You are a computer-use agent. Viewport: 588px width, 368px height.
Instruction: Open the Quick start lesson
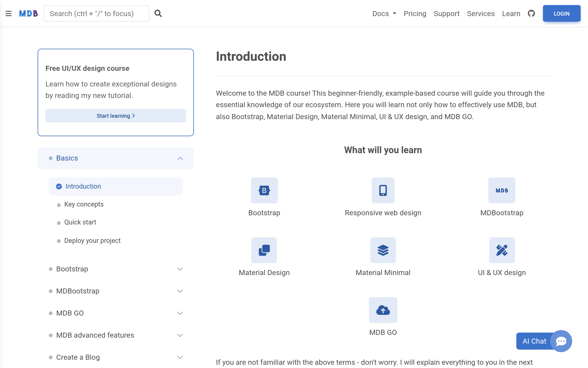(80, 222)
